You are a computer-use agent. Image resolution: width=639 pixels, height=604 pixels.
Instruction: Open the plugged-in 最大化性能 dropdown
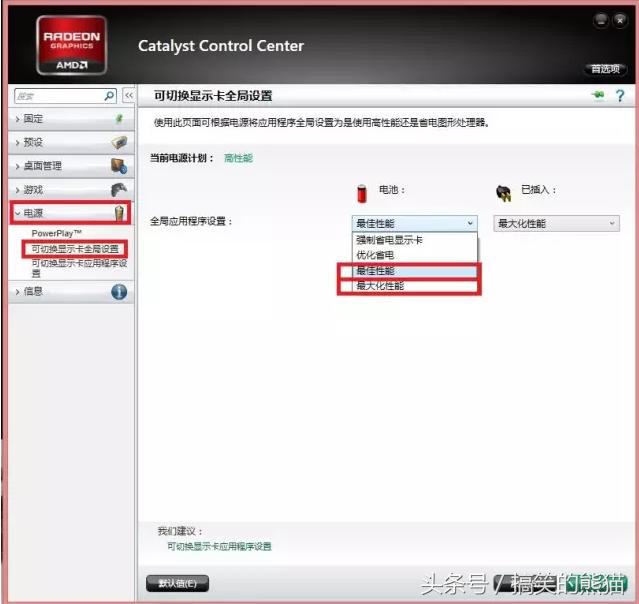pyautogui.click(x=556, y=223)
